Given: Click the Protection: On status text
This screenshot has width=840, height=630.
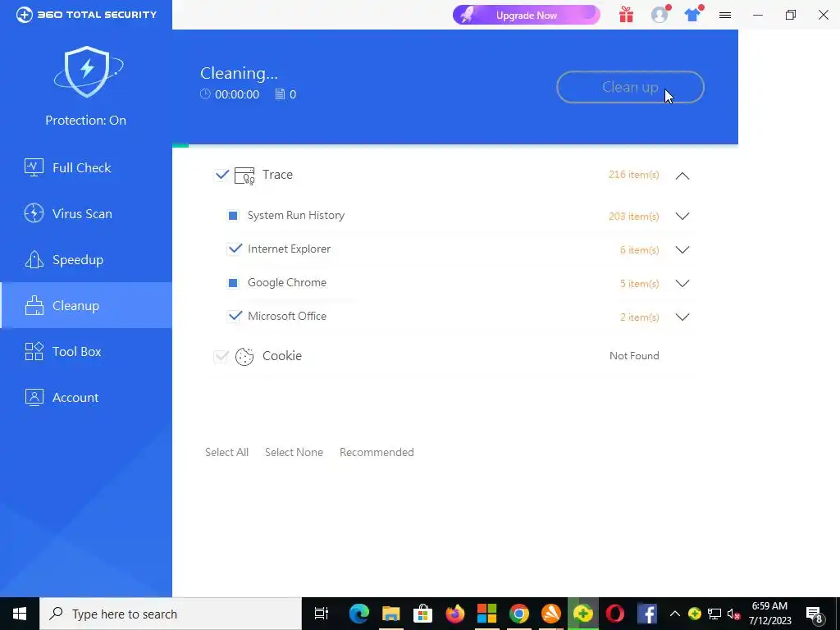Looking at the screenshot, I should tap(85, 120).
